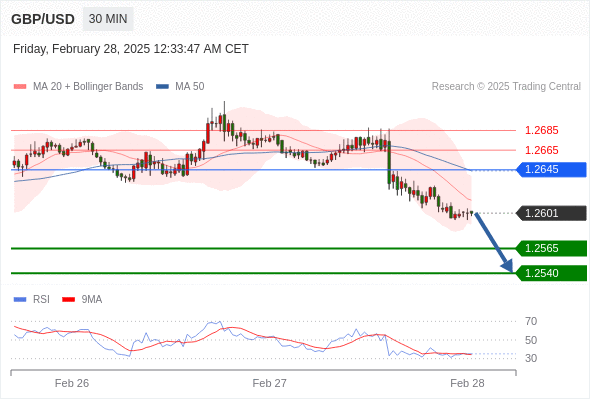The width and height of the screenshot is (590, 400).
Task: Select the GBP/USD pair title
Action: (43, 19)
